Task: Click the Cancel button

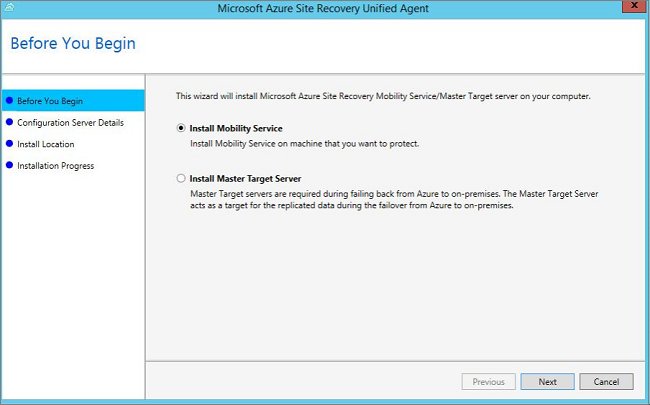Action: click(606, 382)
